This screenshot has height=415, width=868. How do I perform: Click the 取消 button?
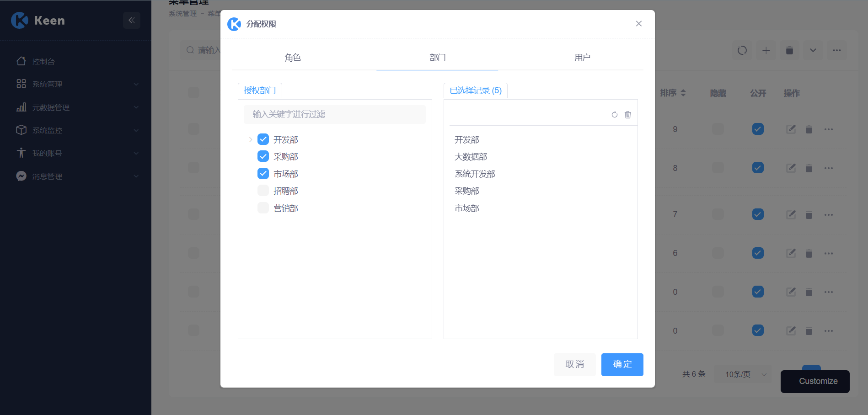pos(574,364)
